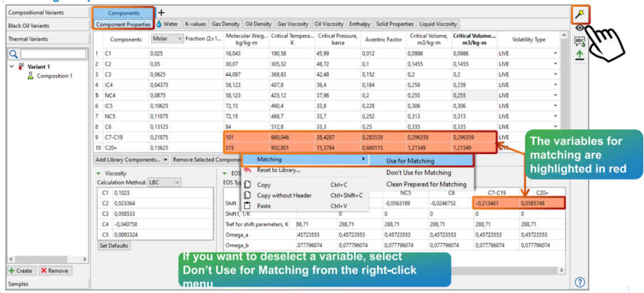Select the C7-C19 shift value -0,213401

click(x=496, y=203)
